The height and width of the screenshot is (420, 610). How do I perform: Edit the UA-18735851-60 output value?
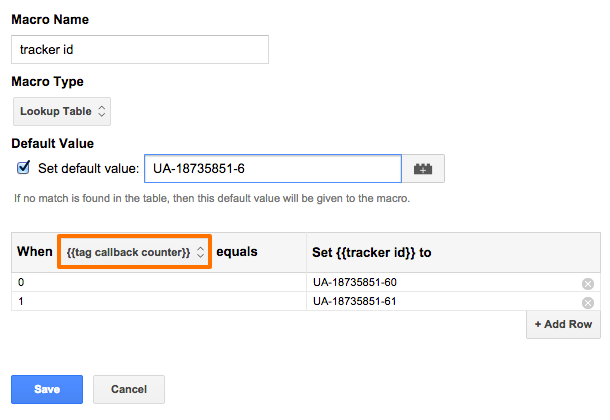(x=440, y=283)
